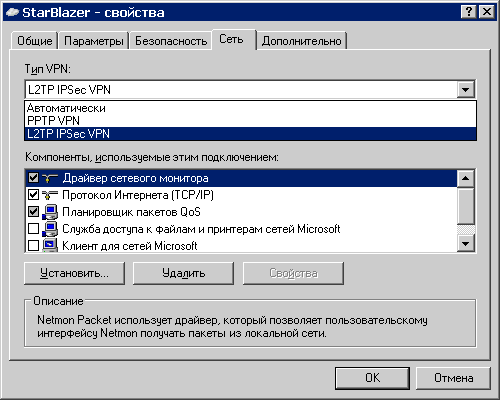Choose PPTP VPN in the VPN type list
Image resolution: width=500 pixels, height=400 pixels.
pyautogui.click(x=250, y=121)
